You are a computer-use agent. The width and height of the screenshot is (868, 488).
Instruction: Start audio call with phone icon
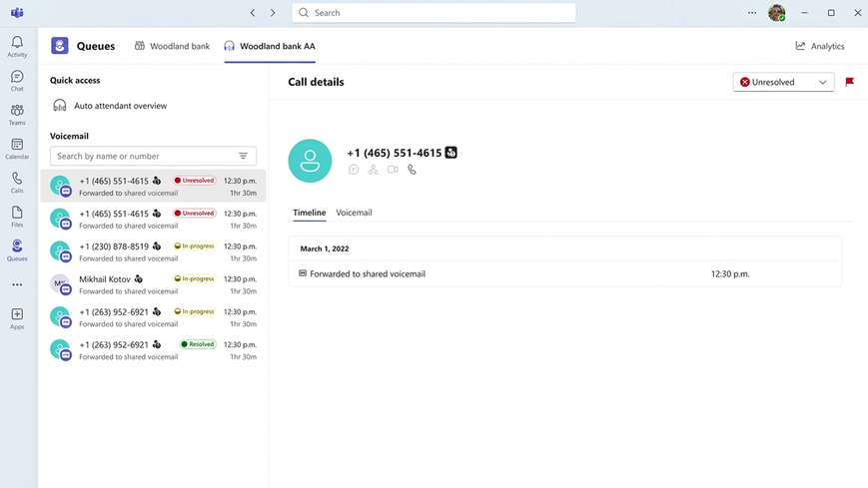412,170
